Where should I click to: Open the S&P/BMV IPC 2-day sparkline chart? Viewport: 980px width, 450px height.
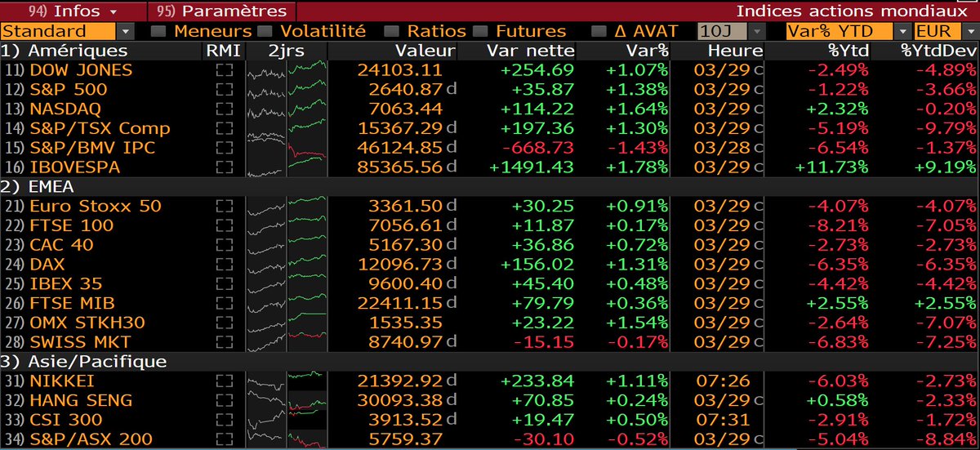coord(287,148)
